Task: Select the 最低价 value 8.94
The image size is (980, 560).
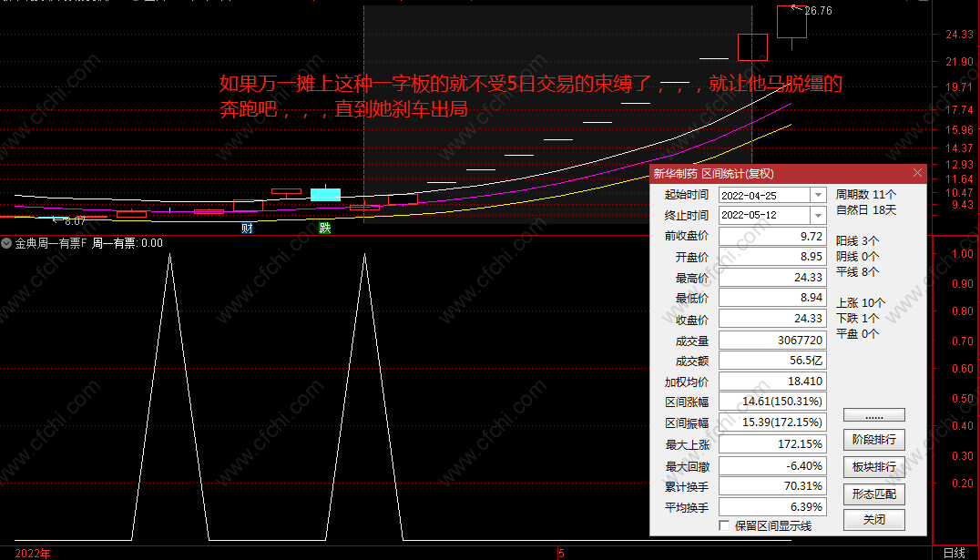Action: click(x=772, y=298)
